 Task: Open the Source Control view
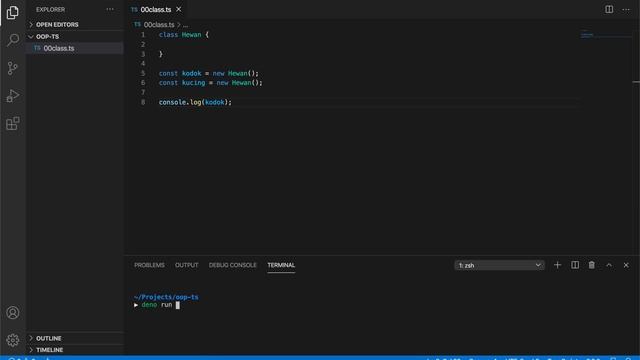click(x=13, y=68)
